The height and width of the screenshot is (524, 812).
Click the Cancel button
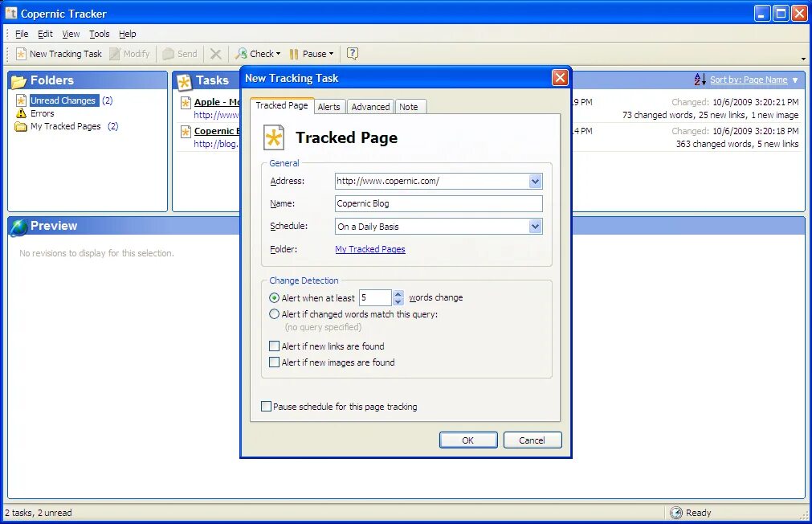pos(532,440)
